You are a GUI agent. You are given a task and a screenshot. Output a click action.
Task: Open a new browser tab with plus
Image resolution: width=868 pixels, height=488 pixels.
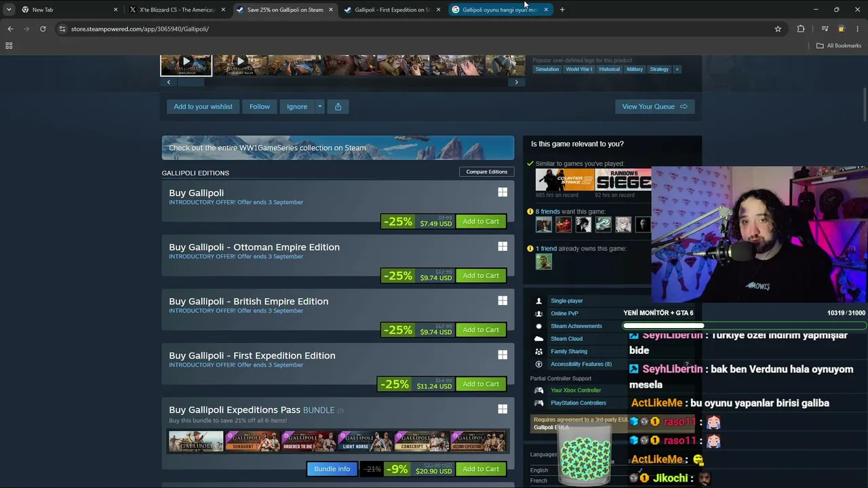tap(562, 9)
